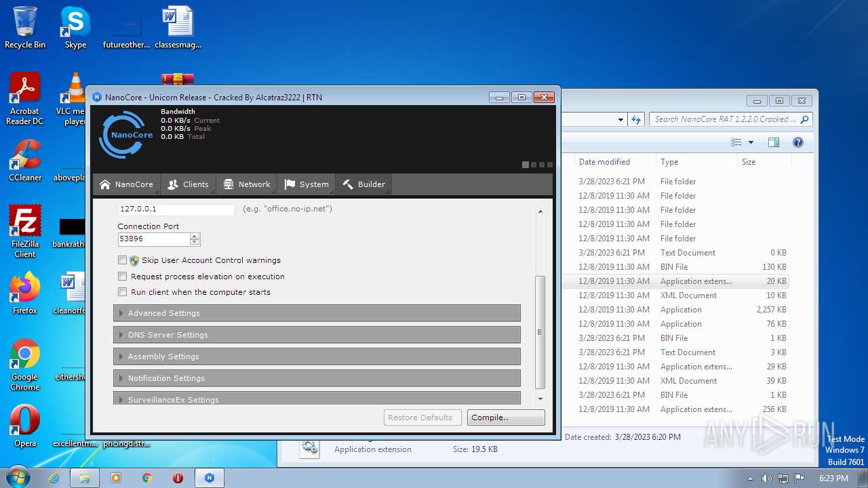Increase the Connection Port value
This screenshot has height=488, width=868.
(195, 236)
